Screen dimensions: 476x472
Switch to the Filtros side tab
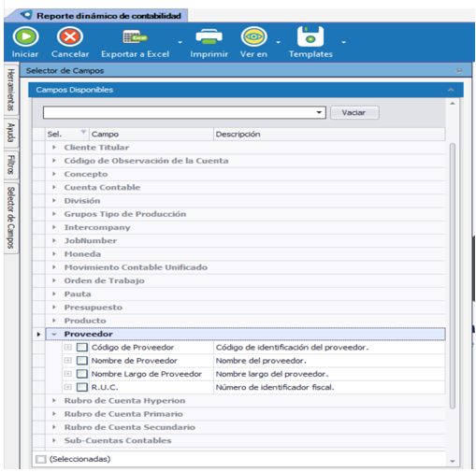click(11, 165)
